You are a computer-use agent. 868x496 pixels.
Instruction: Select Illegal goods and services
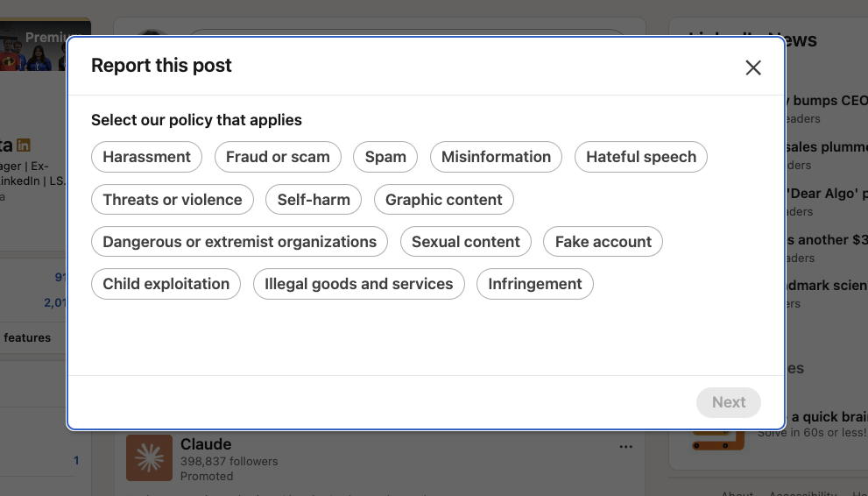[358, 283]
